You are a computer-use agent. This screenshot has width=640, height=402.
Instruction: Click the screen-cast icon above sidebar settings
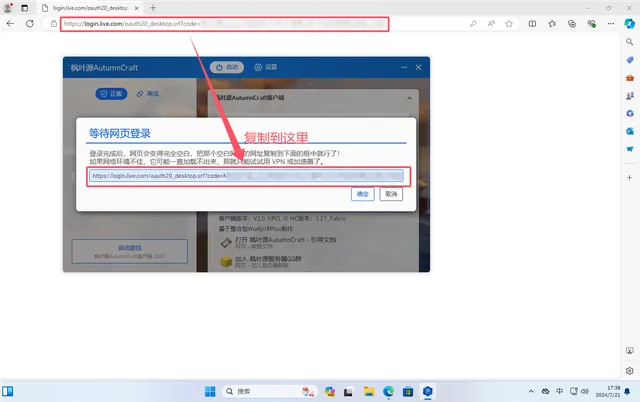click(629, 351)
